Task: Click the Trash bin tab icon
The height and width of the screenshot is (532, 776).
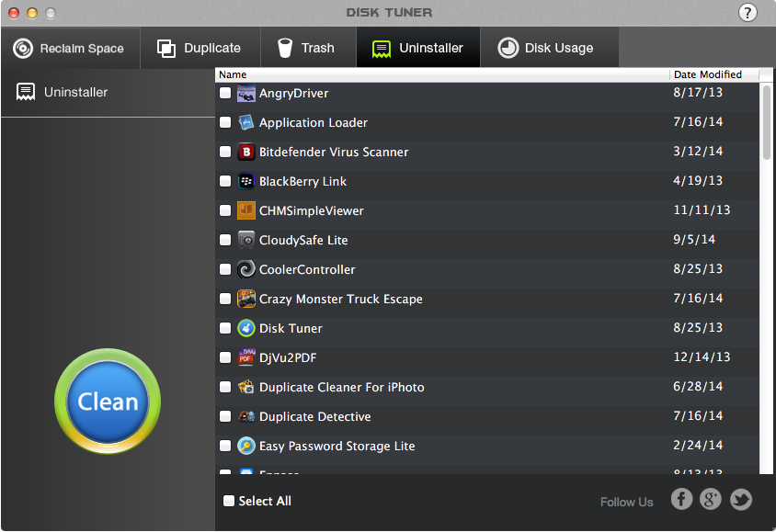Action: coord(285,48)
